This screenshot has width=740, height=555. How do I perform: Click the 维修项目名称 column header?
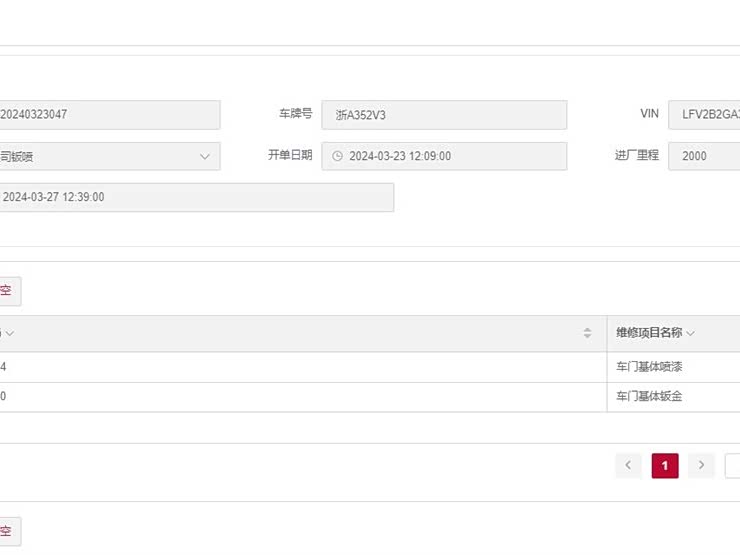pos(649,333)
